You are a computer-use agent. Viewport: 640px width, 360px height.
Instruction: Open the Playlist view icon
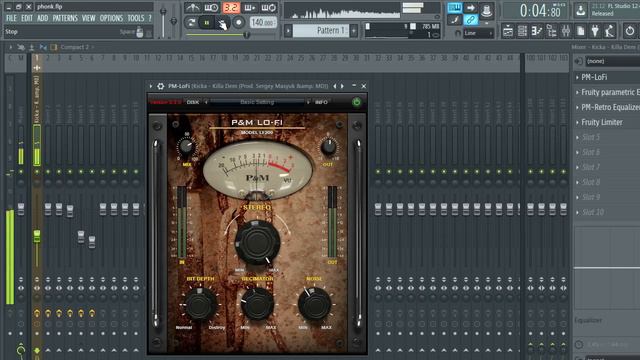coord(508,31)
